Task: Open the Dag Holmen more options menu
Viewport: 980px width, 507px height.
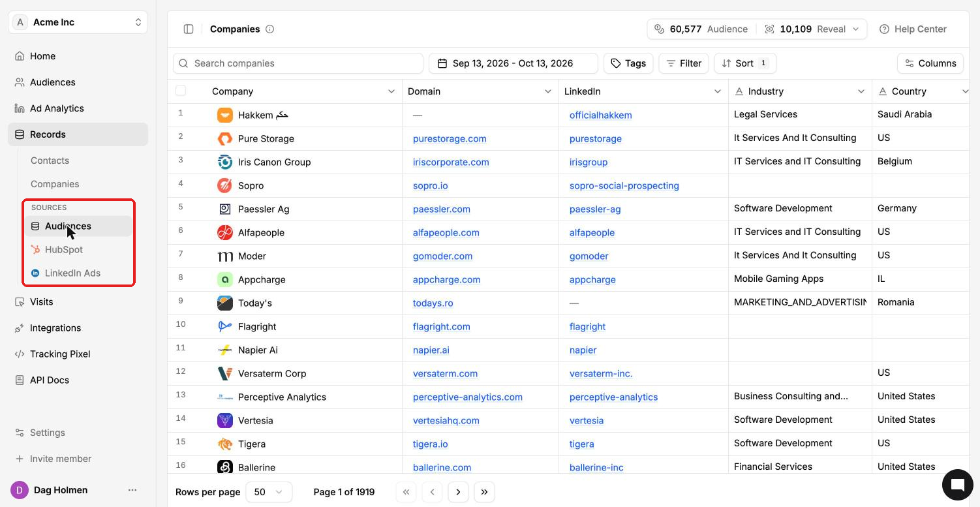Action: point(132,490)
